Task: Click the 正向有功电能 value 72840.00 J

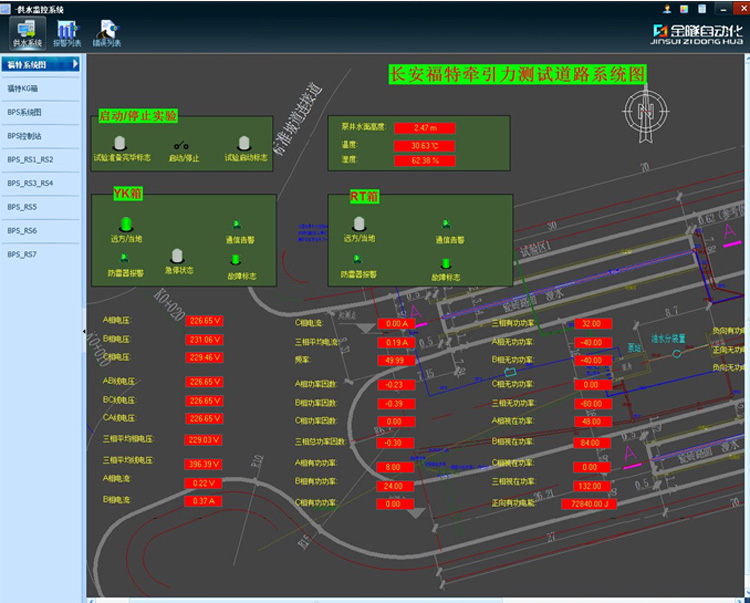Action: pyautogui.click(x=588, y=504)
